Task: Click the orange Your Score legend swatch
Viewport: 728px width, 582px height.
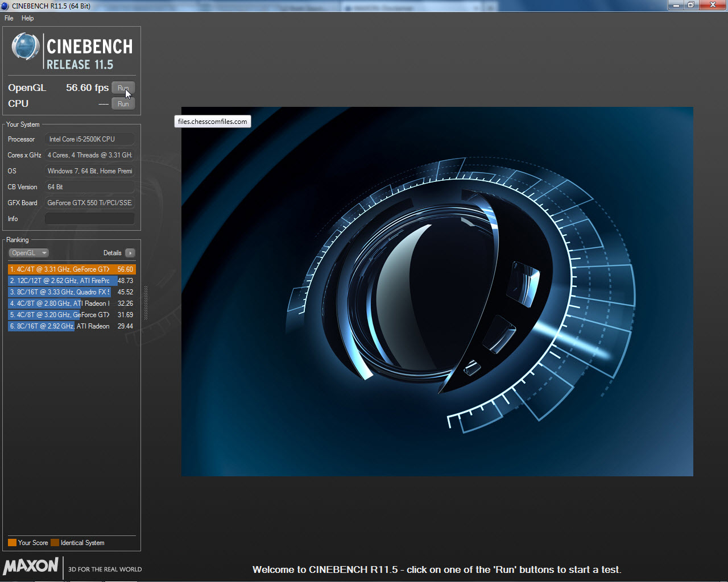Action: tap(12, 543)
